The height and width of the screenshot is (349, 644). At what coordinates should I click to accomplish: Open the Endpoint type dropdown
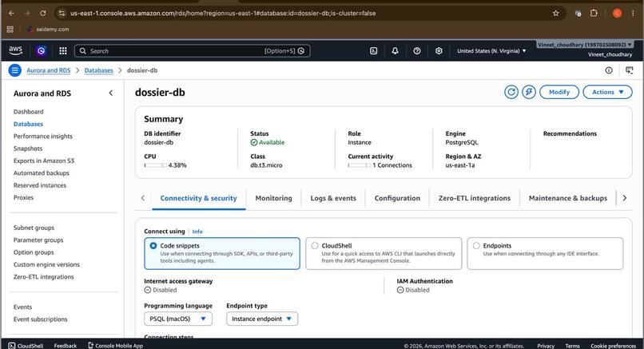coord(262,319)
